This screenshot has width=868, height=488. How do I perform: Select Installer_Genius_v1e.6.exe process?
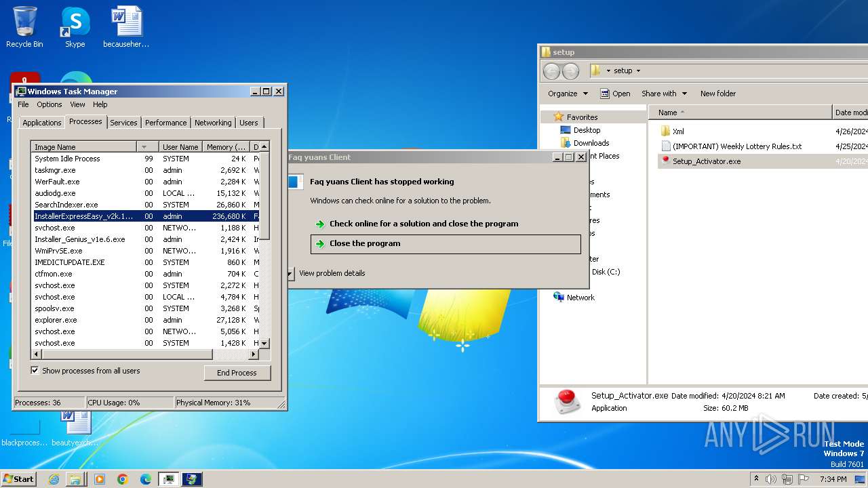click(x=145, y=239)
